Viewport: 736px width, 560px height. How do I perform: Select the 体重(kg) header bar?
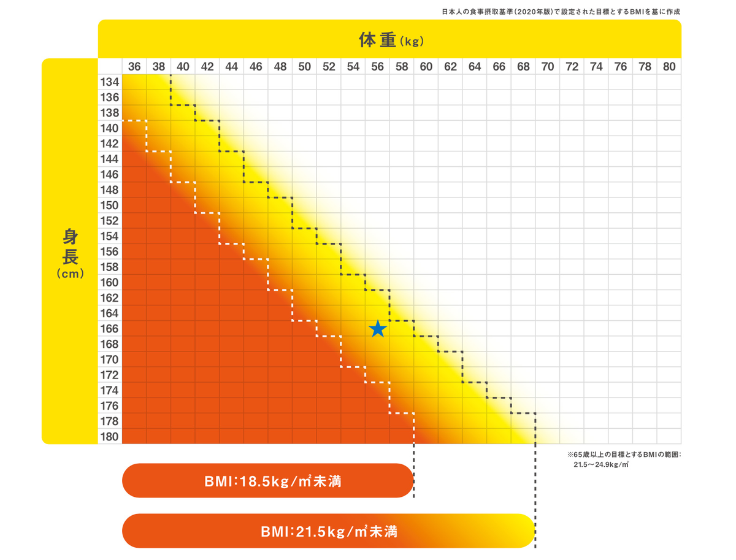[389, 39]
